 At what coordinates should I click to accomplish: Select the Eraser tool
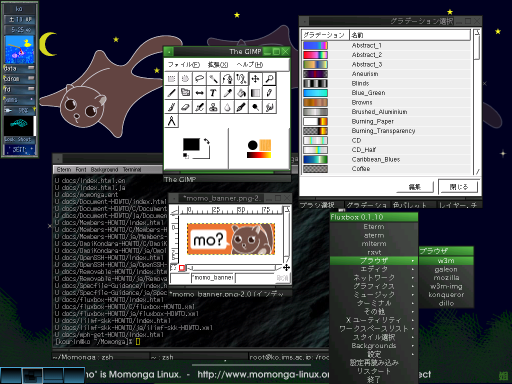[185, 107]
